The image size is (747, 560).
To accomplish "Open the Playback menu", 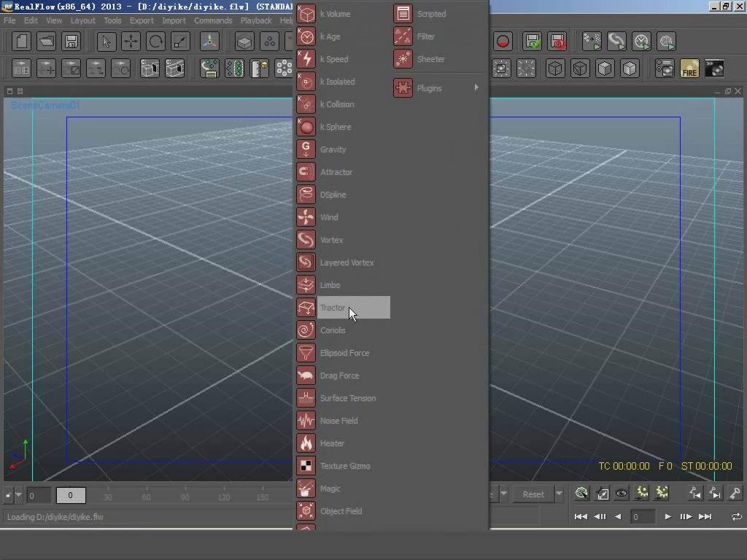I will pyautogui.click(x=256, y=20).
